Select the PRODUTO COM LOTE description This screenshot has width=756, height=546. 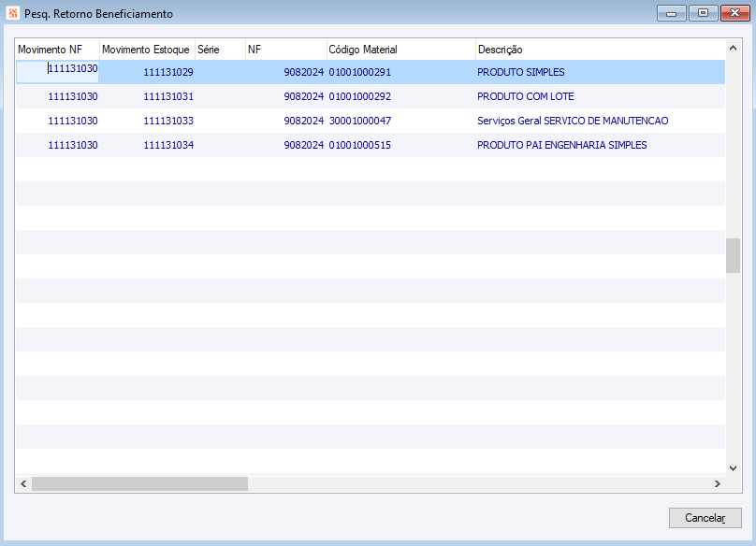[x=526, y=96]
